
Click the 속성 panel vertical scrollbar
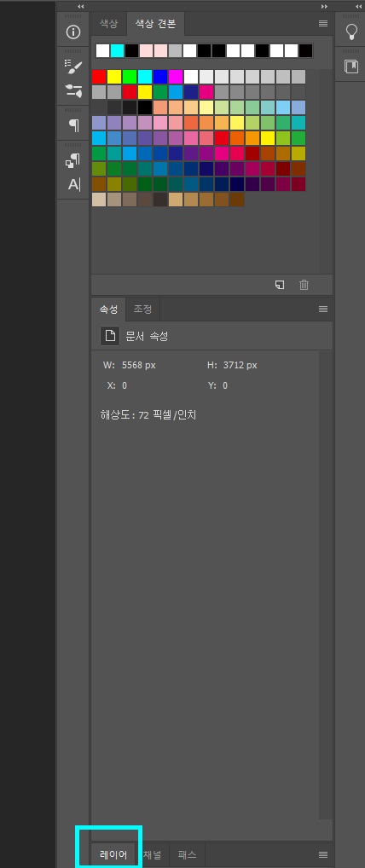tap(326, 585)
